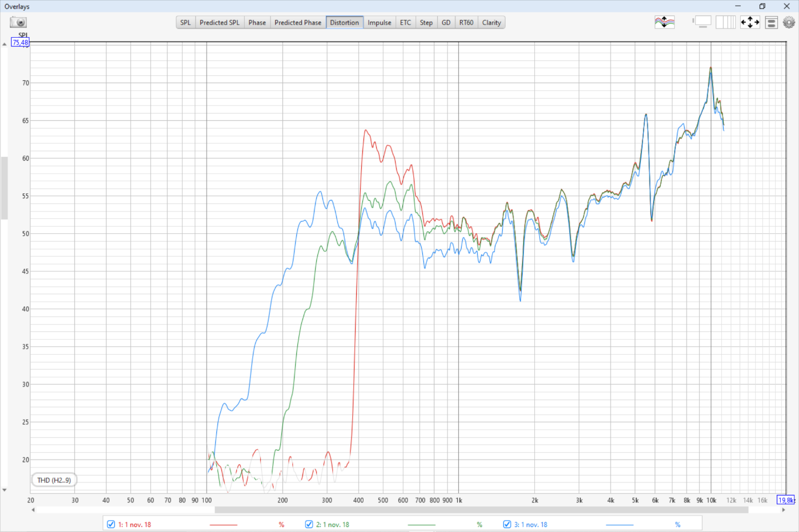Restore down the Overlays window

pos(762,6)
